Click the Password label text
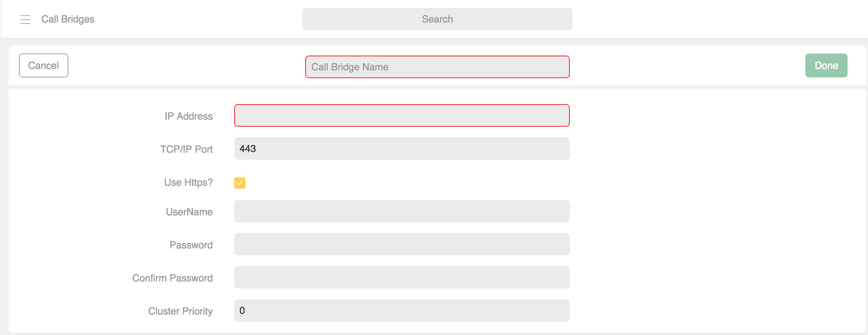The image size is (868, 335). point(191,245)
